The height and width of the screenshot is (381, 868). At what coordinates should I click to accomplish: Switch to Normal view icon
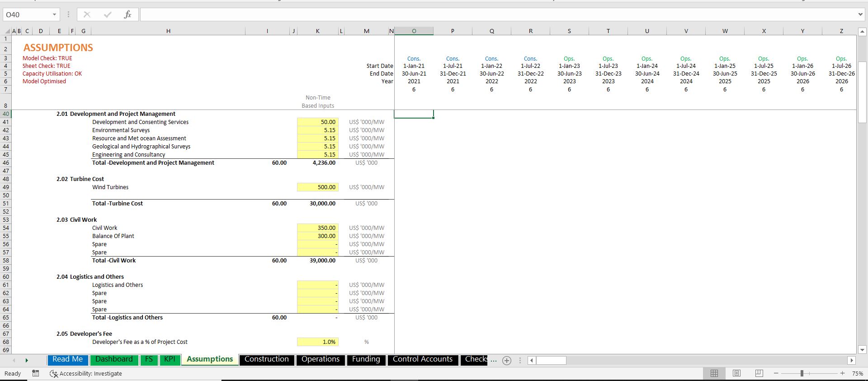point(714,373)
